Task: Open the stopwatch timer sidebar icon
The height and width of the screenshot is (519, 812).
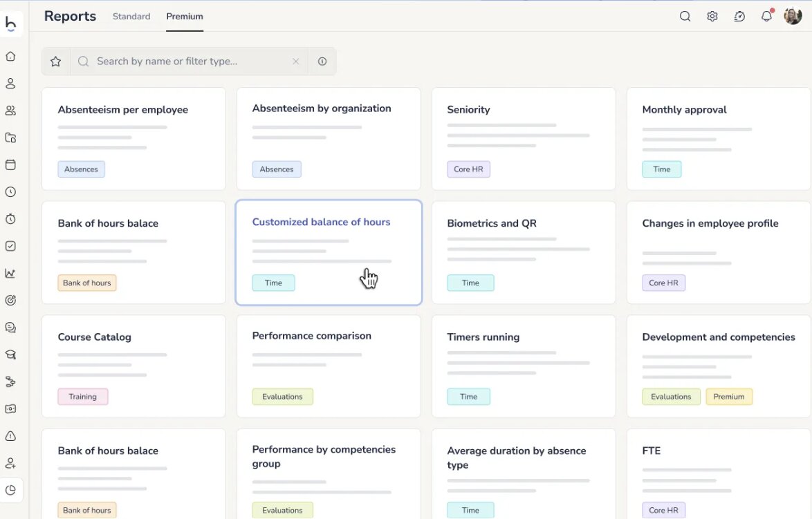Action: (10, 219)
